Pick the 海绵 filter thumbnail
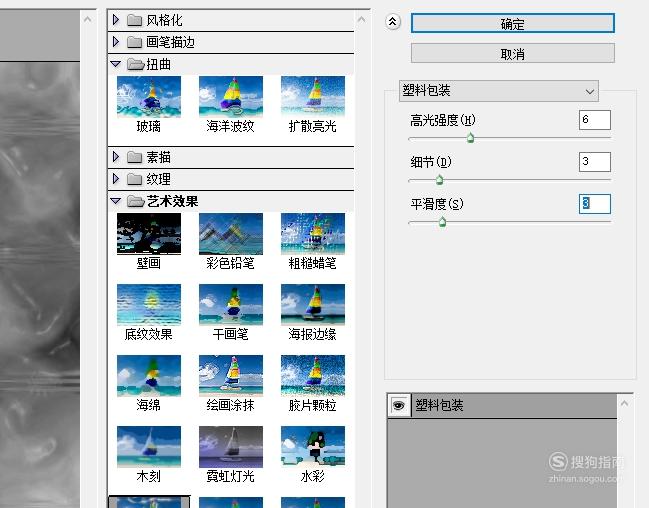The image size is (649, 508). (x=149, y=376)
